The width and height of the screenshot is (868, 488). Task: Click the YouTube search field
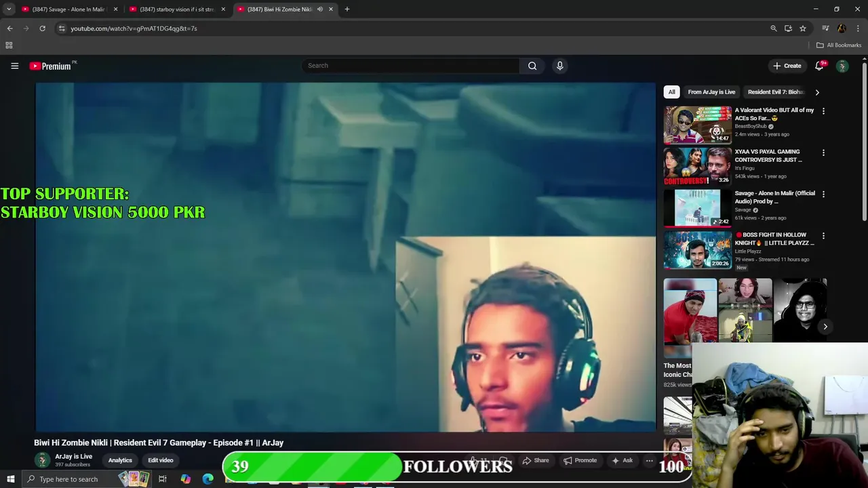point(411,66)
